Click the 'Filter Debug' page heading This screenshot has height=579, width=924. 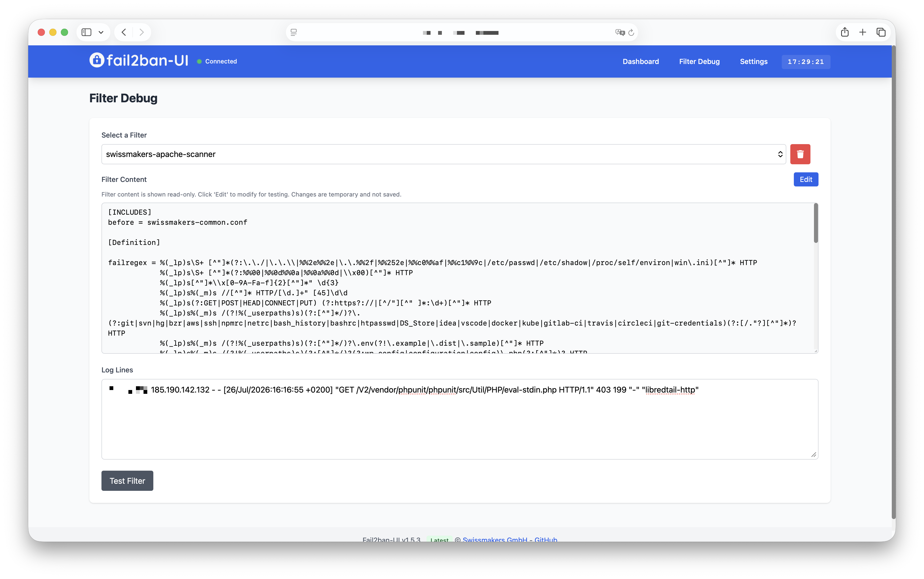(x=123, y=99)
